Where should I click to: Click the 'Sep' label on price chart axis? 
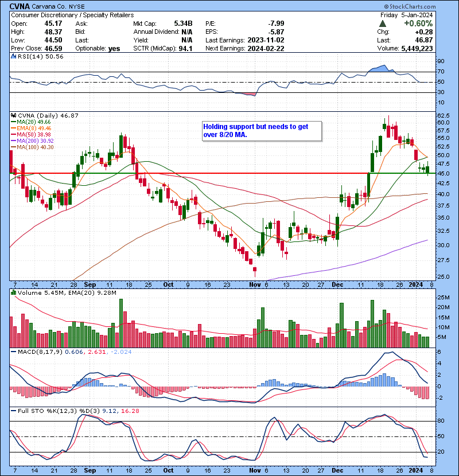click(x=90, y=285)
